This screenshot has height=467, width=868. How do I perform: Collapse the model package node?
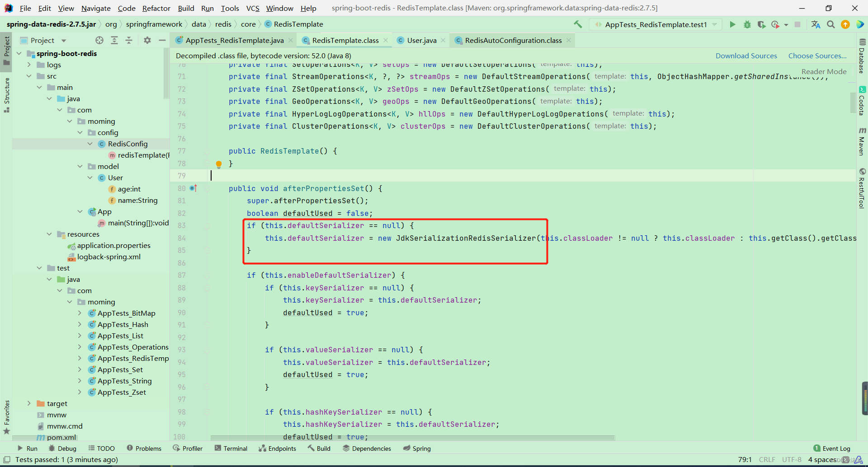80,166
